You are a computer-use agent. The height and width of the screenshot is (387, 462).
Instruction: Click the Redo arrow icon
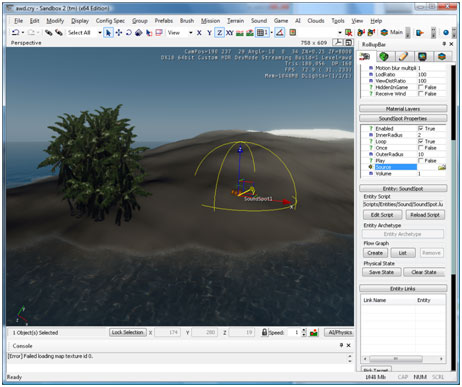pos(31,33)
